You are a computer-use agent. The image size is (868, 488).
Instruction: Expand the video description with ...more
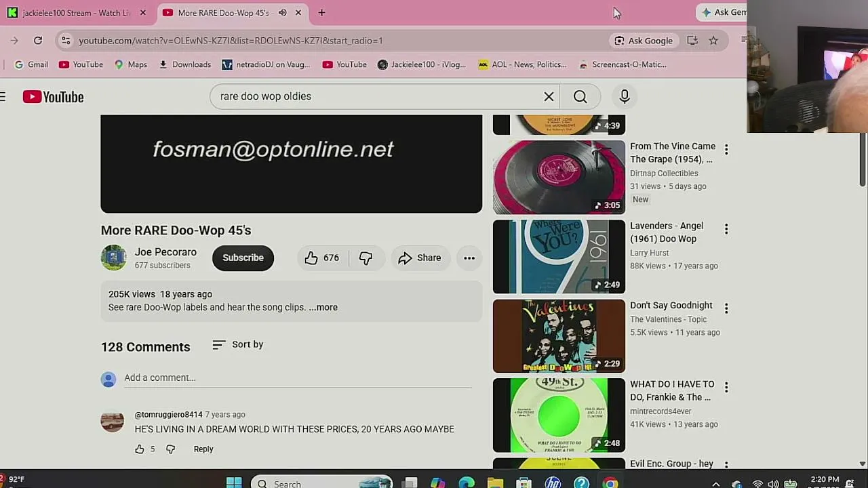click(323, 307)
